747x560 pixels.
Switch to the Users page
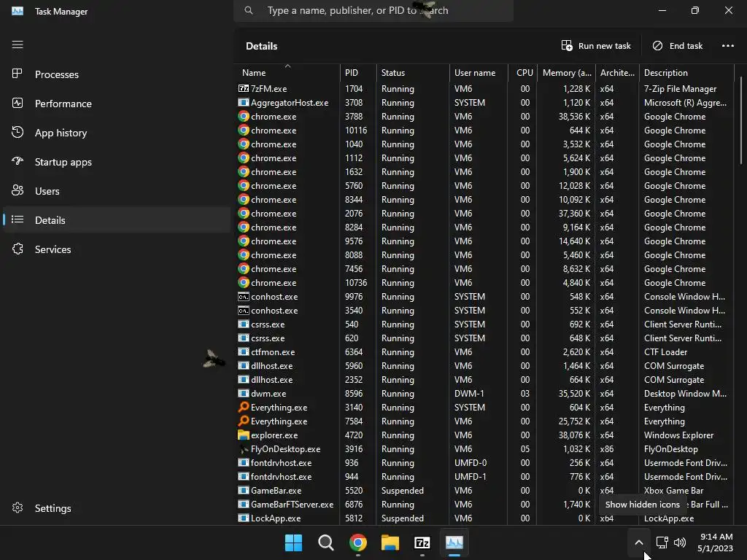(x=117, y=191)
